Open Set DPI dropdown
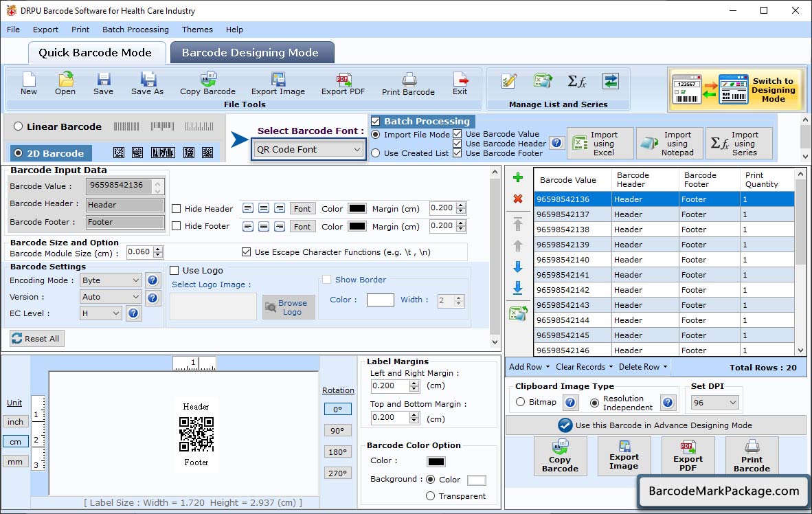 pyautogui.click(x=714, y=403)
